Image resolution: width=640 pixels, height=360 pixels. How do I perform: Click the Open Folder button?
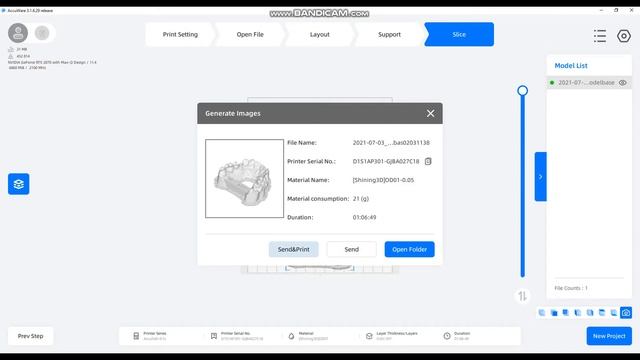[409, 249]
